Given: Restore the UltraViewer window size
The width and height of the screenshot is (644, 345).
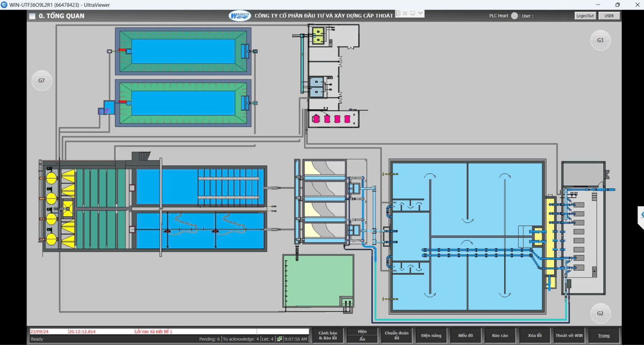Looking at the screenshot, I should (618, 5).
